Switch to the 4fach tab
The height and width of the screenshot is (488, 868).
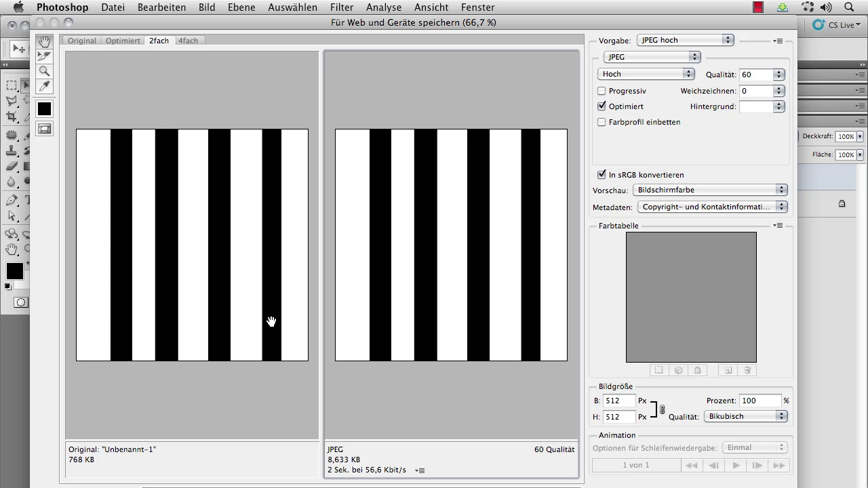pos(189,41)
